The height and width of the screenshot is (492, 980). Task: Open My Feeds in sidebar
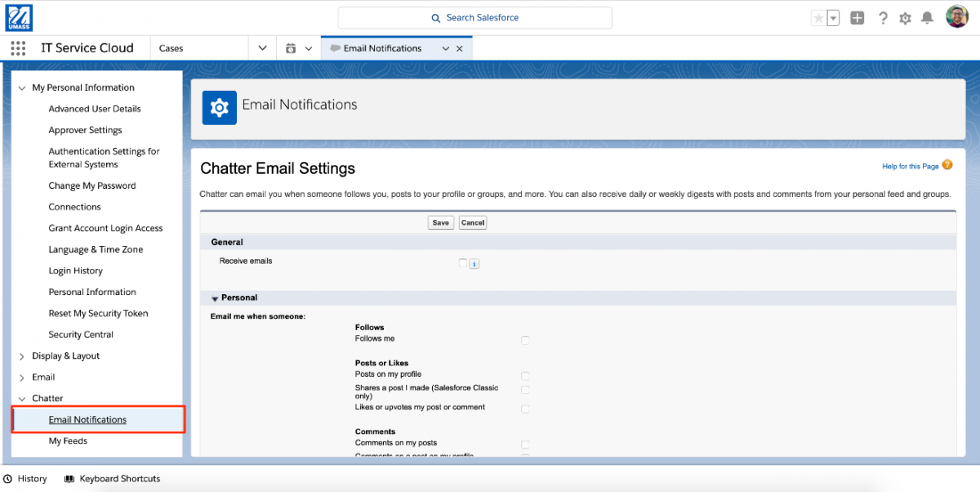click(x=68, y=441)
